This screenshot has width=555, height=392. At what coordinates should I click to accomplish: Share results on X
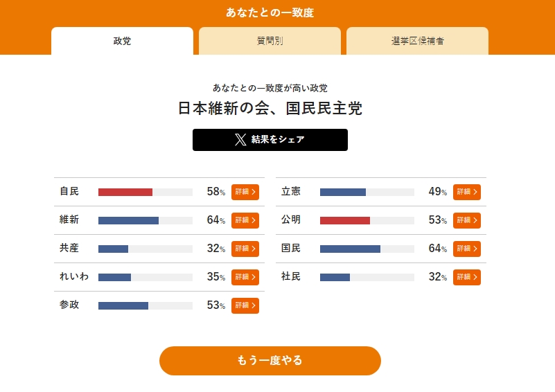(270, 140)
